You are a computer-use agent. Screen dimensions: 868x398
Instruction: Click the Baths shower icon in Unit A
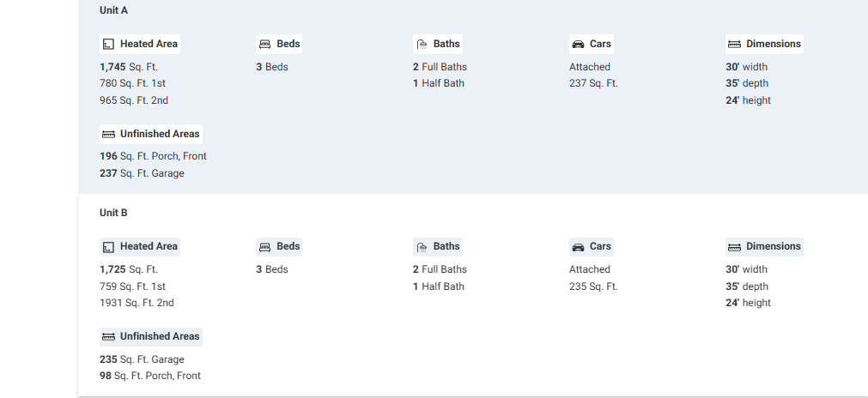422,45
